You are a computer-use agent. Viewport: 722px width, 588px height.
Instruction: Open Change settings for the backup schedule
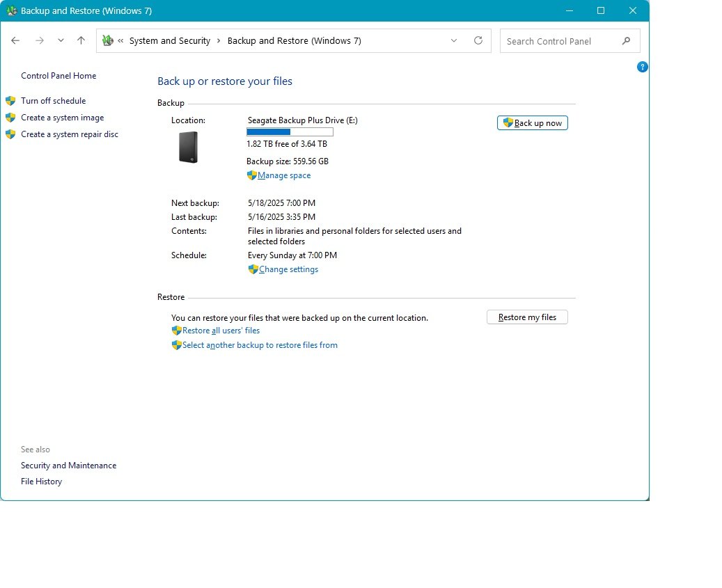(288, 269)
